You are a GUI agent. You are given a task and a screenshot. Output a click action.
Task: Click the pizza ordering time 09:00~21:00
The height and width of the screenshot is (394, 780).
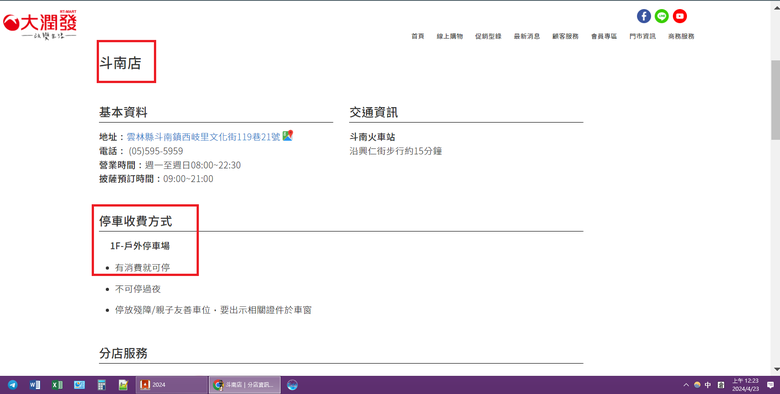[x=189, y=179]
